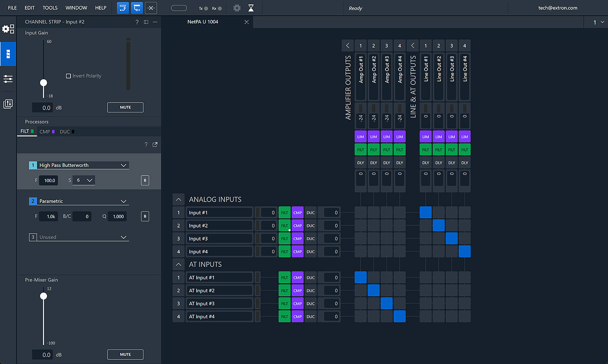
Task: Click the Input Gain slider handle
Action: (43, 83)
